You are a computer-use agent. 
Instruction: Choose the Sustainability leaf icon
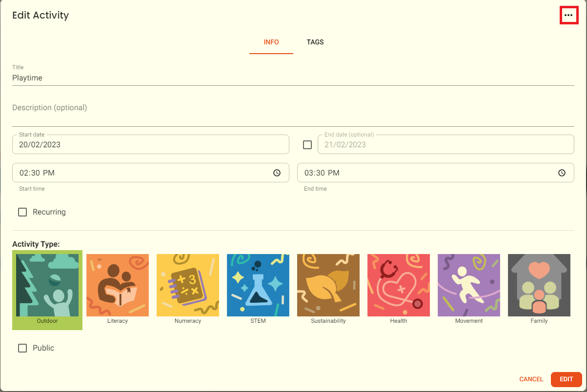[x=328, y=285]
